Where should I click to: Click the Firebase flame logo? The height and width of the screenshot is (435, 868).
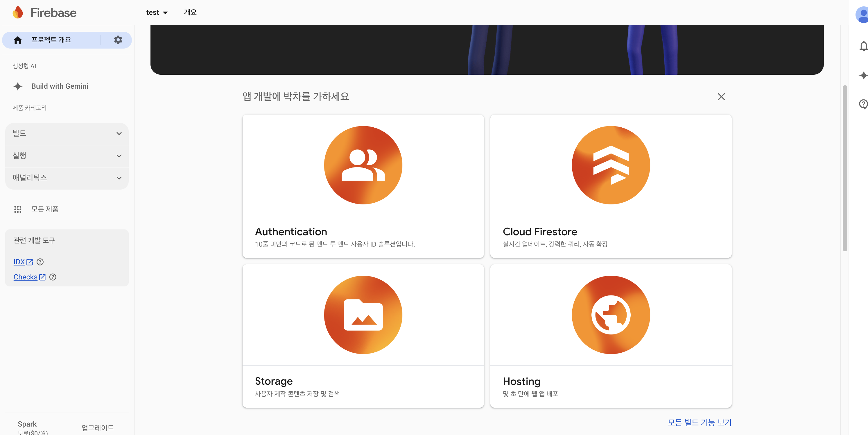coord(18,13)
